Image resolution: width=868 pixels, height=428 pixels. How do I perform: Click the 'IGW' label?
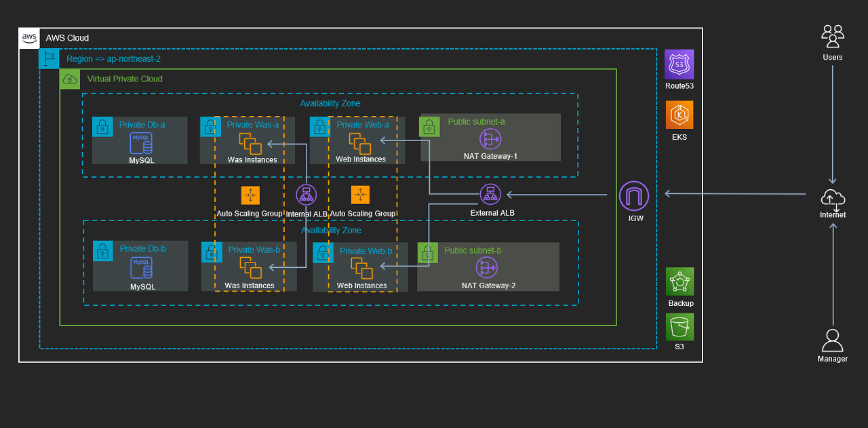tap(635, 218)
